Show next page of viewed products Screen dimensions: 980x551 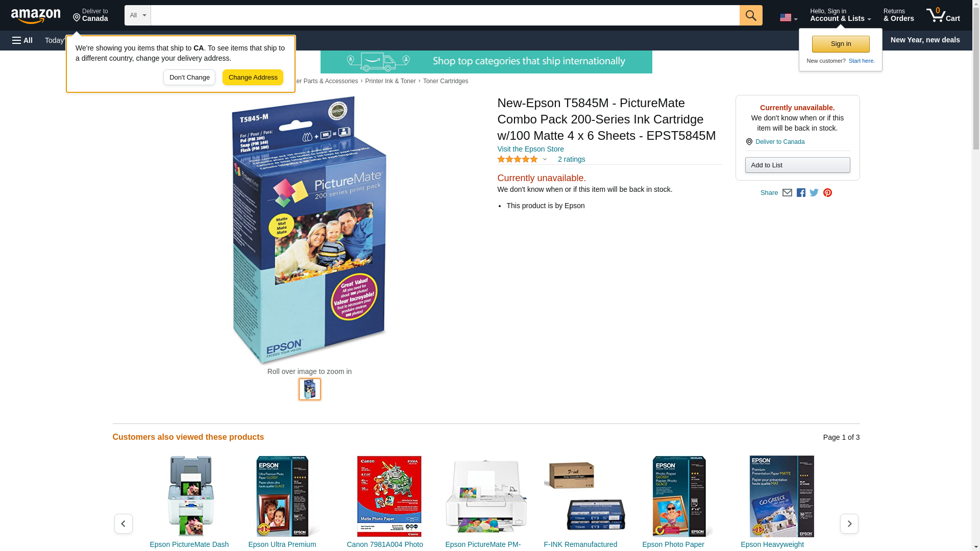click(849, 524)
